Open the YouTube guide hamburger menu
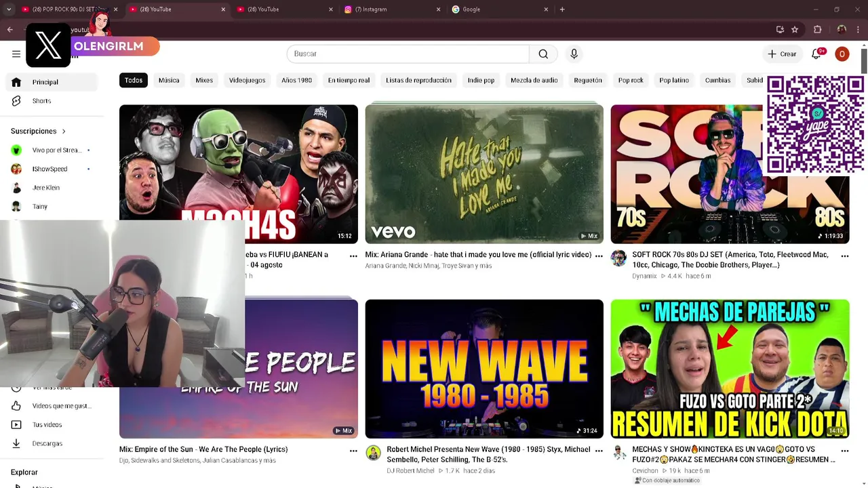Screen dimensions: 868x488 click(x=16, y=54)
